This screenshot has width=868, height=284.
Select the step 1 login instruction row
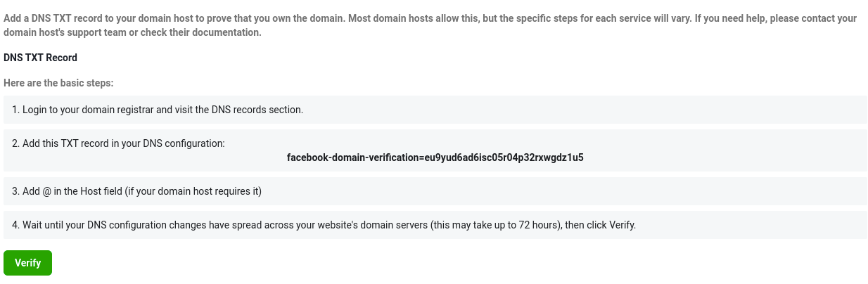(435, 110)
